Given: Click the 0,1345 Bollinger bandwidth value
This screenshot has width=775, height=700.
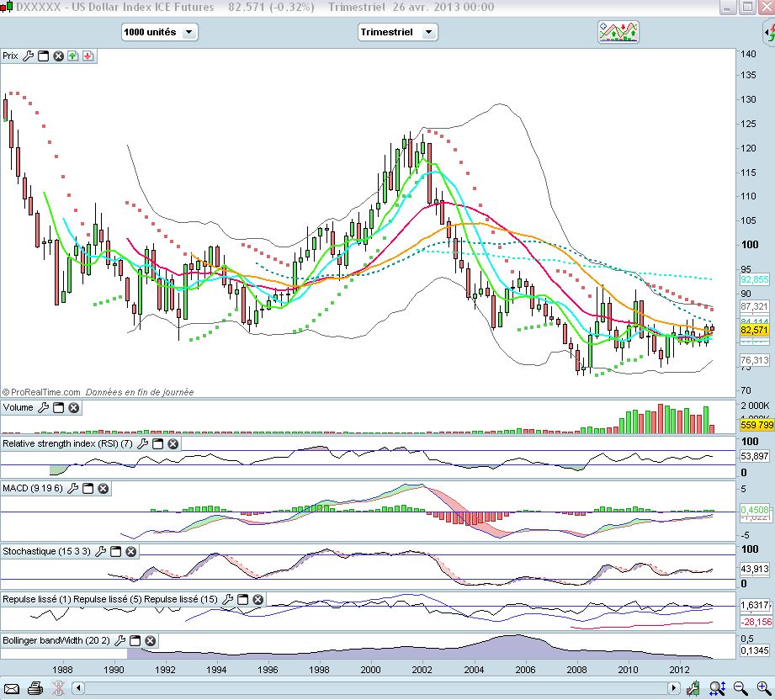Looking at the screenshot, I should click(x=754, y=650).
